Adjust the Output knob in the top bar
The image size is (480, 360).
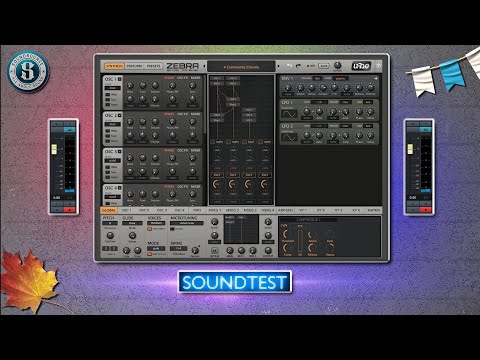[x=337, y=65]
